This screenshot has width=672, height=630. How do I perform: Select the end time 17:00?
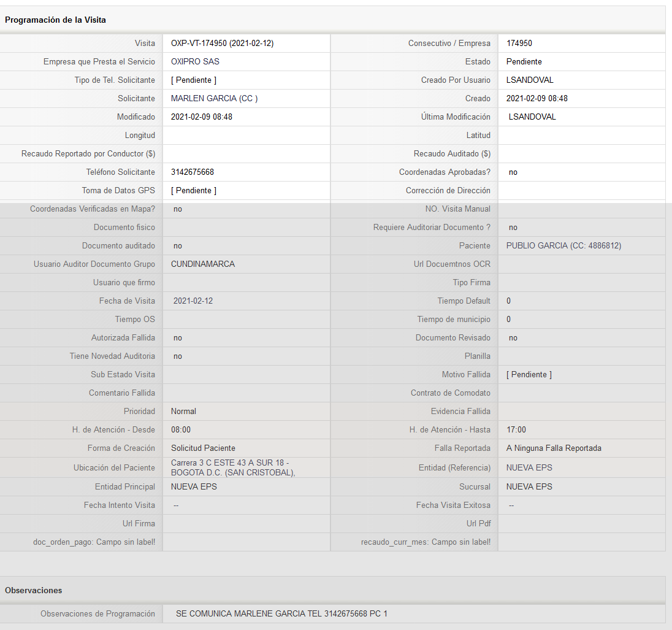(x=516, y=431)
